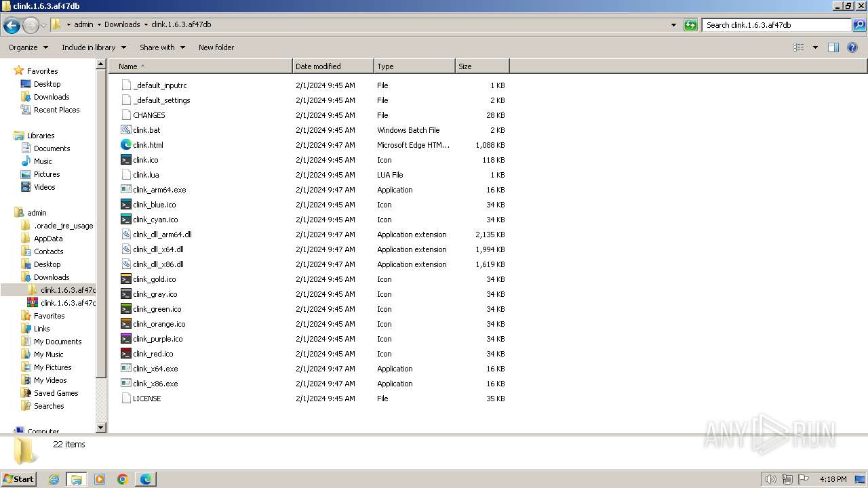Screen dimensions: 868x488
Task: Open Google Chrome from the taskbar
Action: pyautogui.click(x=123, y=479)
